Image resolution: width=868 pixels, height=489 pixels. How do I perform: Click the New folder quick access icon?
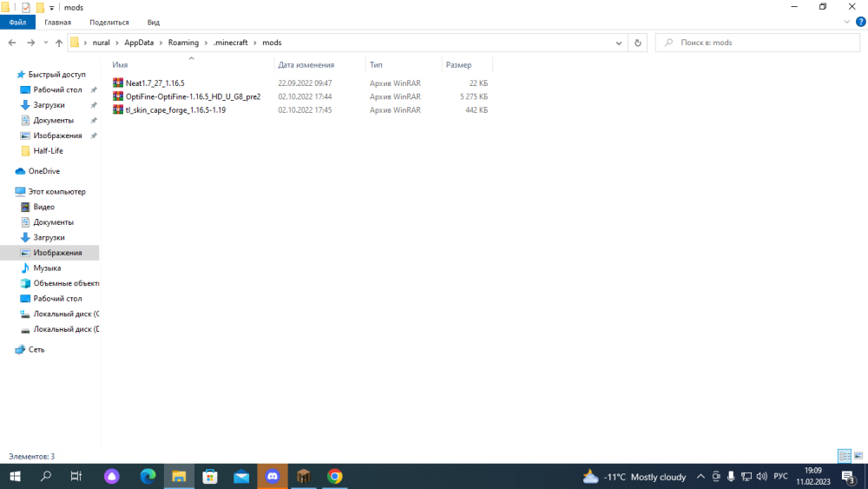[40, 8]
